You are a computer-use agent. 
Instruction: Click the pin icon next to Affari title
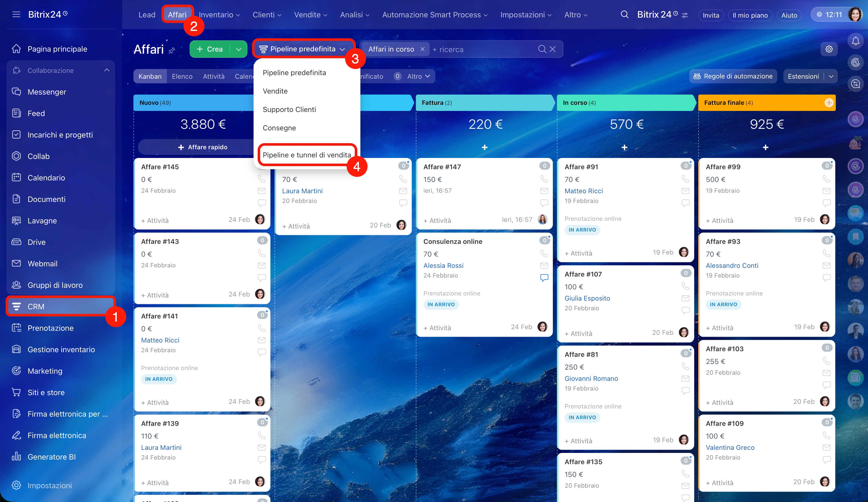pos(172,51)
